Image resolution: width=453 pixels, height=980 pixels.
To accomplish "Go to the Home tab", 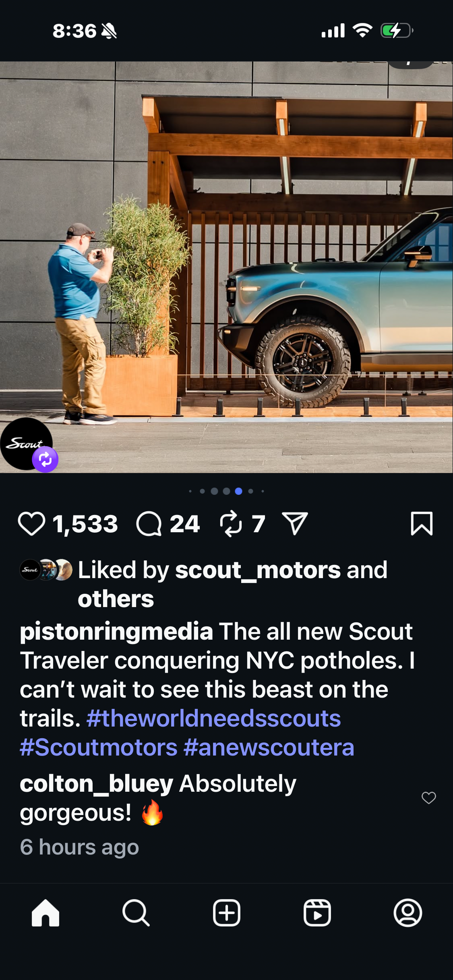I will pos(46,913).
